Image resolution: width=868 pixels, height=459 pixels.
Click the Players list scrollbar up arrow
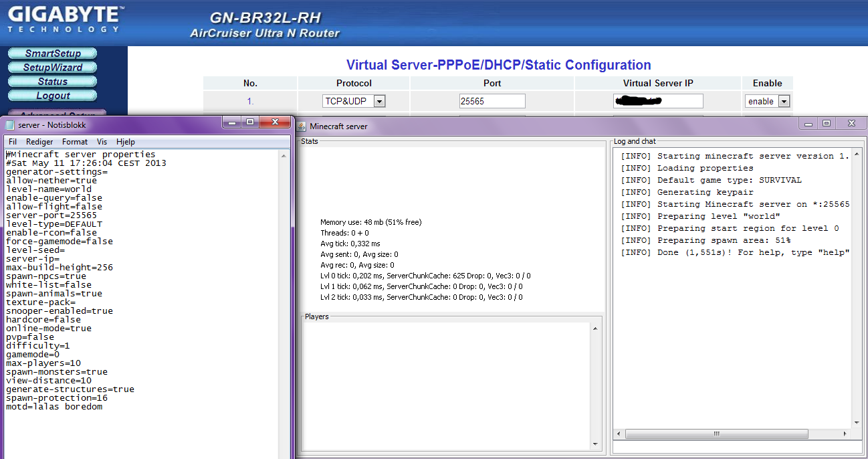(x=596, y=329)
